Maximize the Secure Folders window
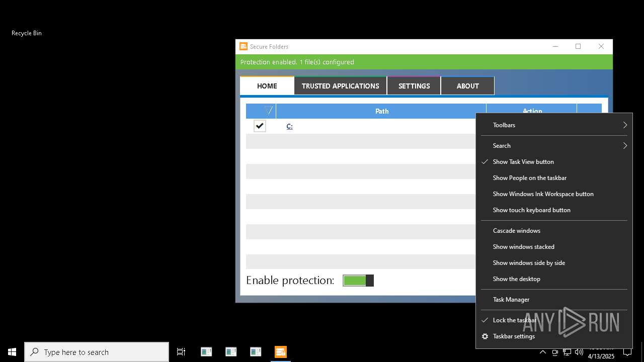 [578, 46]
